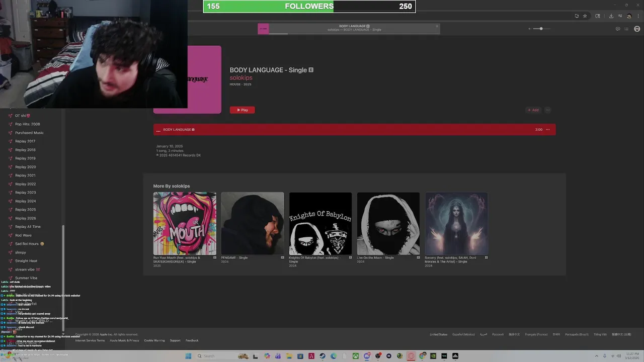
Task: Open the Replay 2021 playlist
Action: click(x=25, y=175)
